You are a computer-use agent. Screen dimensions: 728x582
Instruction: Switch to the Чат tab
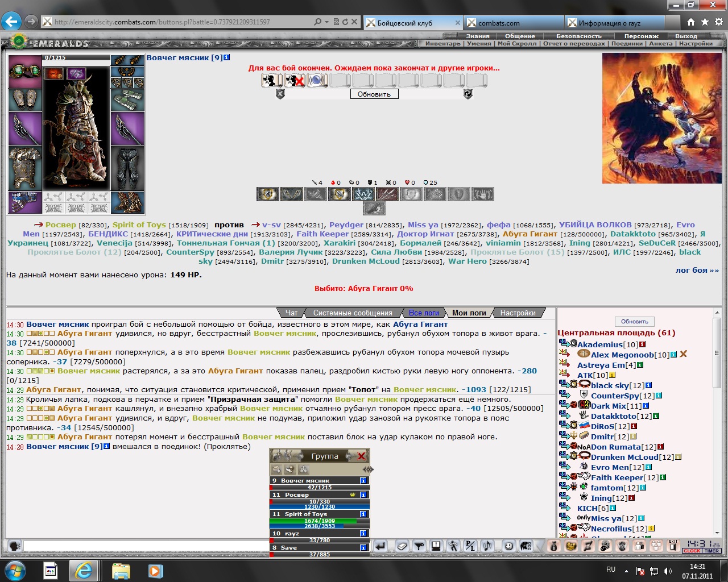click(291, 313)
